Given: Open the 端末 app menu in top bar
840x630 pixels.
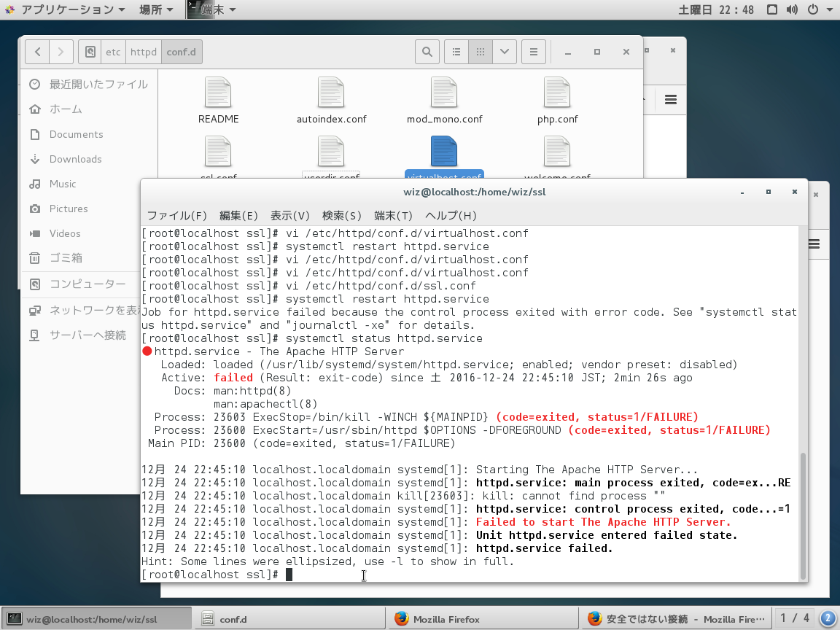Looking at the screenshot, I should pos(213,9).
